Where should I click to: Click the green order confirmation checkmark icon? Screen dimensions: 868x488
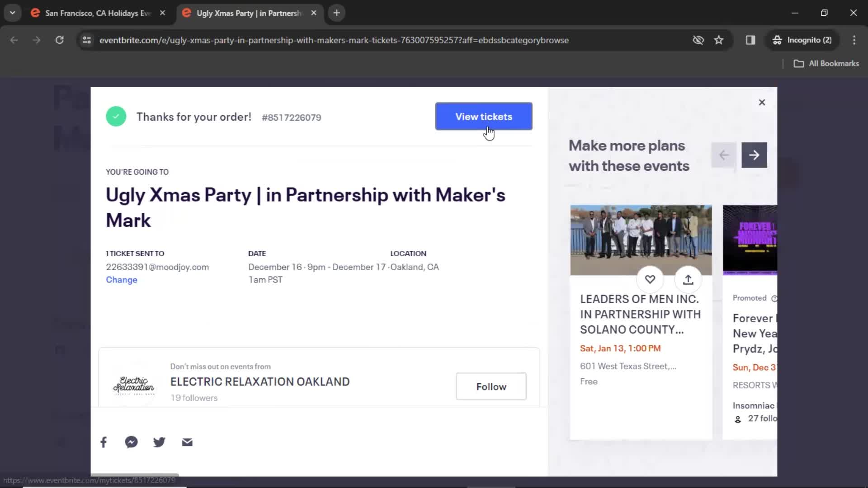116,117
